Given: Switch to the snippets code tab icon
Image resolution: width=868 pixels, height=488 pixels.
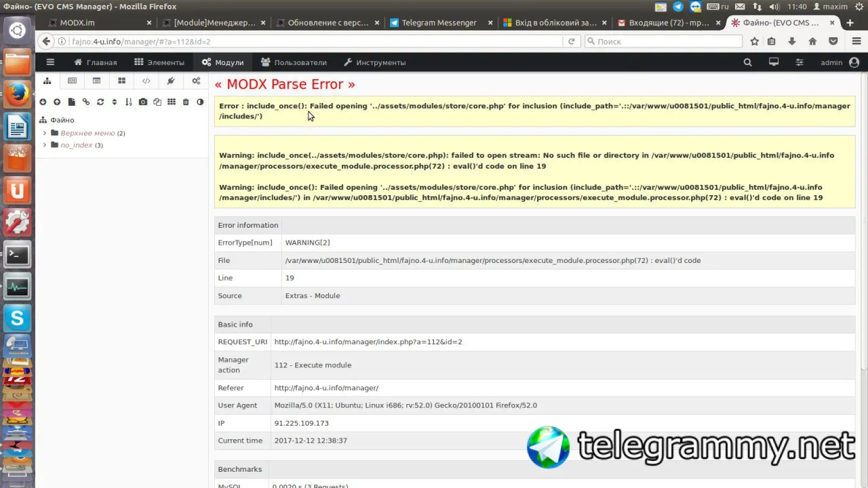Looking at the screenshot, I should coord(146,81).
